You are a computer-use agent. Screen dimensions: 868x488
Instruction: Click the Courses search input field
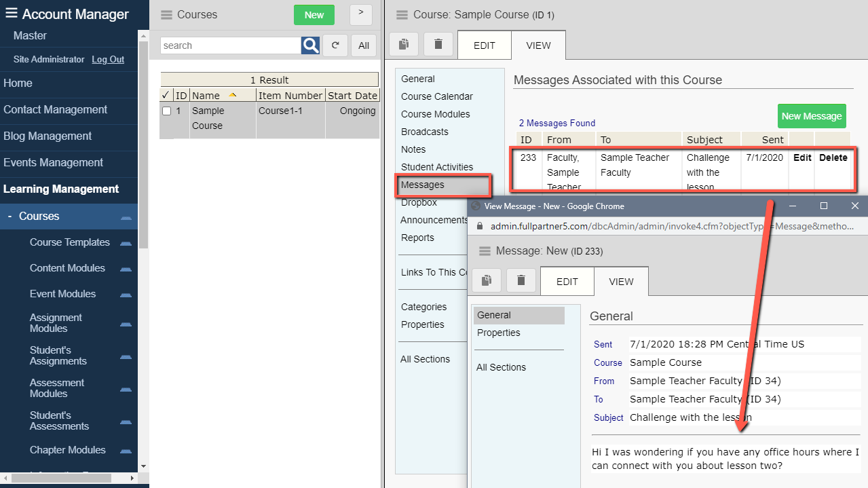tap(231, 45)
